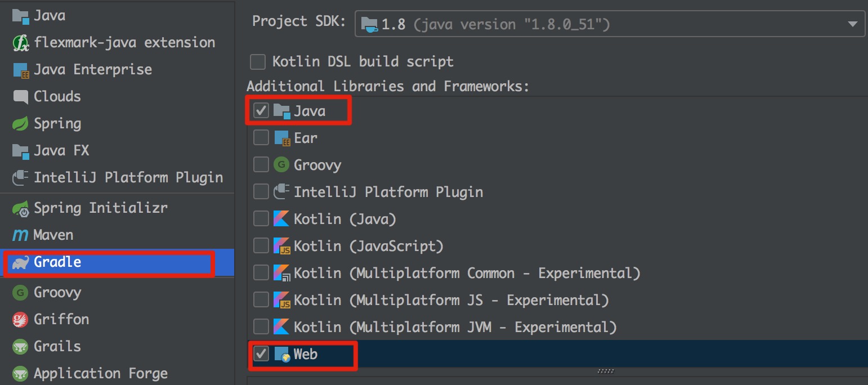Click the Kotlin Multiplatform Common icon

(x=281, y=273)
